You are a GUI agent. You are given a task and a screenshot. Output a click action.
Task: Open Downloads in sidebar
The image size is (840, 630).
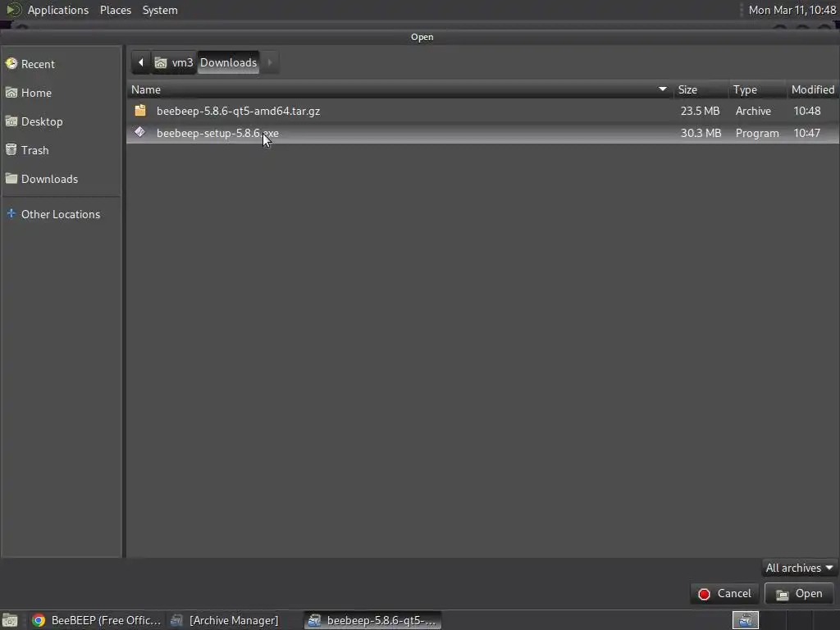tap(61, 179)
